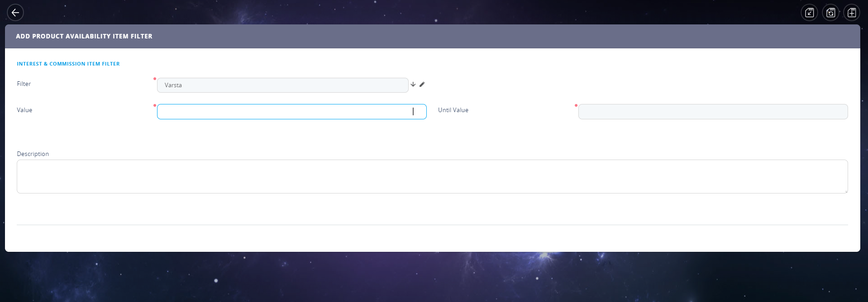Click the save and close icon
868x302 pixels.
[809, 13]
